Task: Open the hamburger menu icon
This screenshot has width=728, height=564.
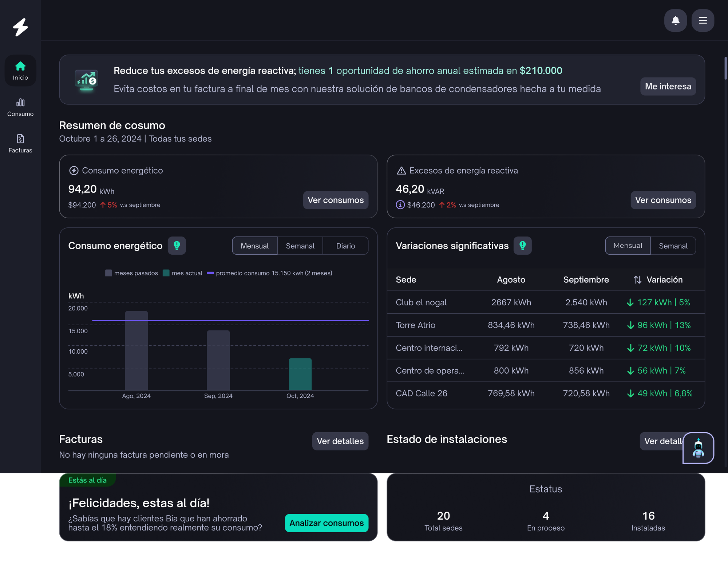Action: 703,20
